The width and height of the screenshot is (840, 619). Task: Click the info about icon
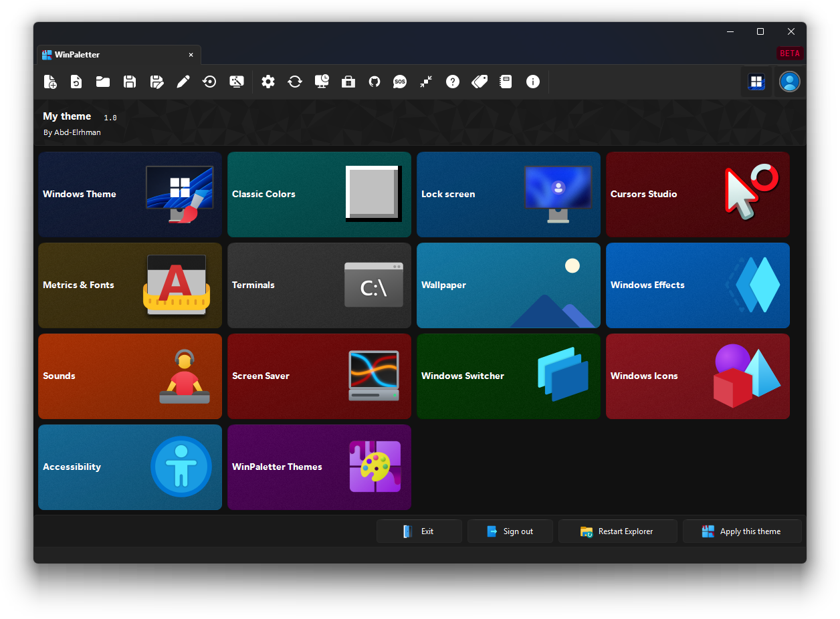(533, 82)
